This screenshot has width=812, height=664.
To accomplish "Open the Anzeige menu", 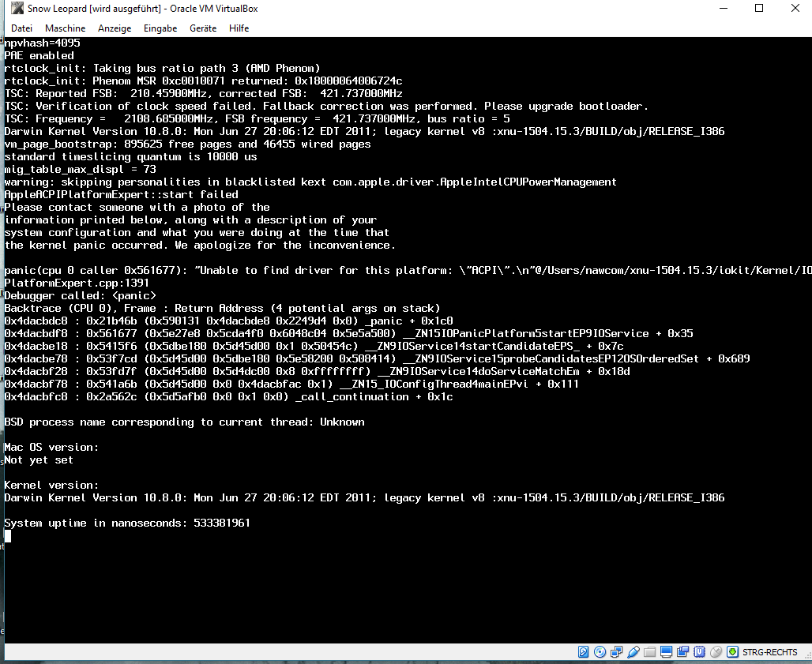I will [115, 28].
